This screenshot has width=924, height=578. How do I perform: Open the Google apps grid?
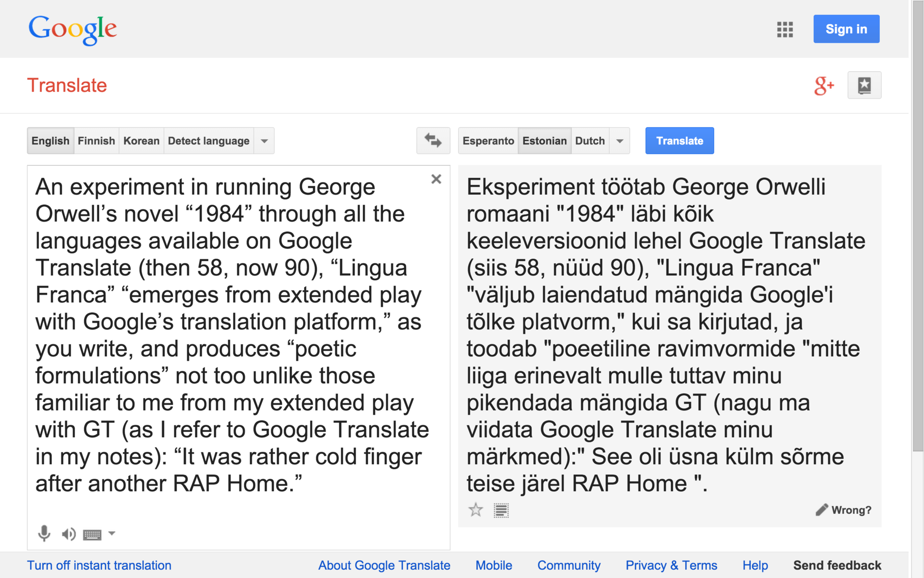(784, 29)
